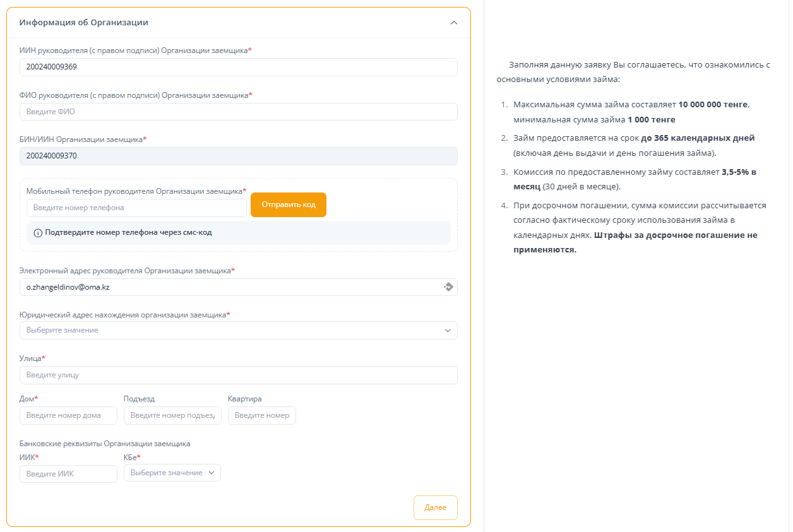793x532 pixels.
Task: Click the info icon beside Подтвердите номер телефона
Action: [38, 233]
